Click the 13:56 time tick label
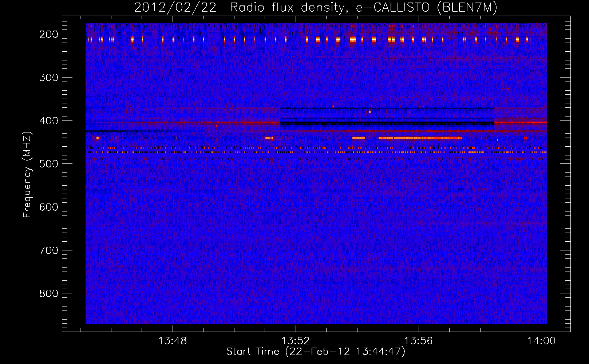589x364 pixels. [419, 341]
